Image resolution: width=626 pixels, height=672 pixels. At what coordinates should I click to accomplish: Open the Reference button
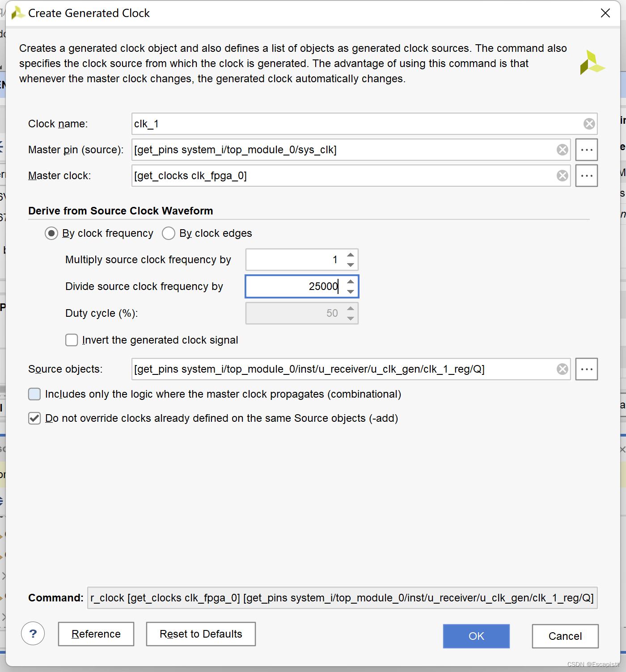point(96,634)
